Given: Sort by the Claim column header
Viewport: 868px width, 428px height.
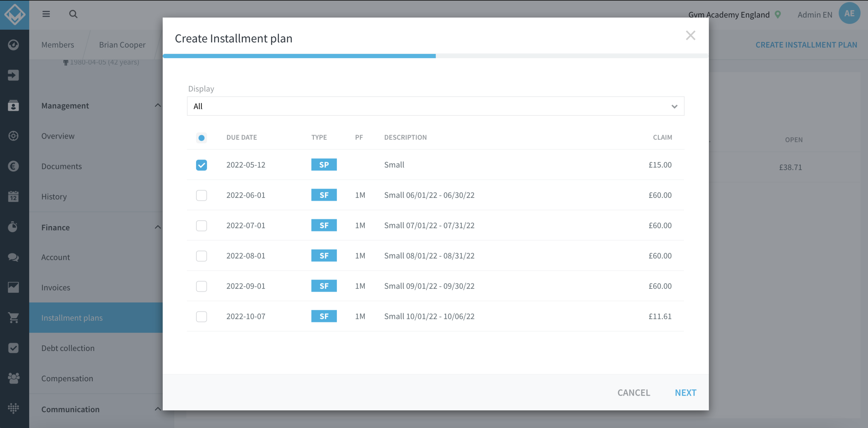Looking at the screenshot, I should tap(662, 137).
